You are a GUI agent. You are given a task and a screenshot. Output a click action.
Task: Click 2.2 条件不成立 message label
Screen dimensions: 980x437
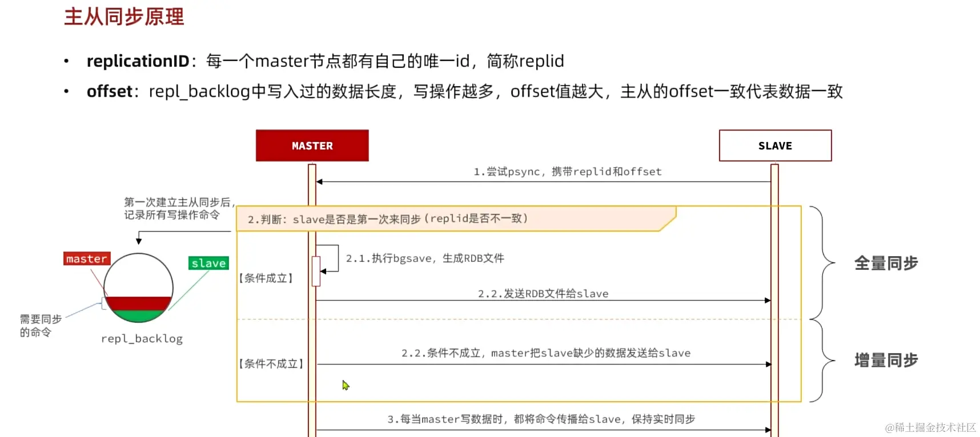click(546, 353)
